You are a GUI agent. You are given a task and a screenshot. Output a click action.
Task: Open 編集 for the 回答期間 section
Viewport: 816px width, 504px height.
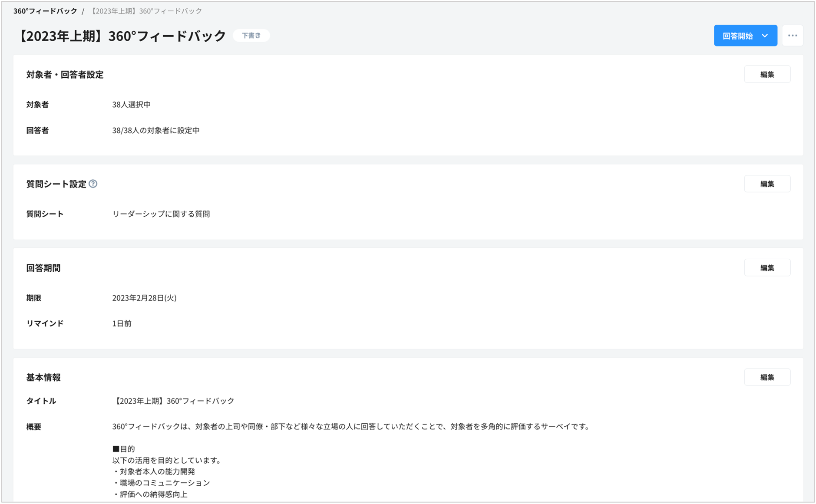pos(767,268)
